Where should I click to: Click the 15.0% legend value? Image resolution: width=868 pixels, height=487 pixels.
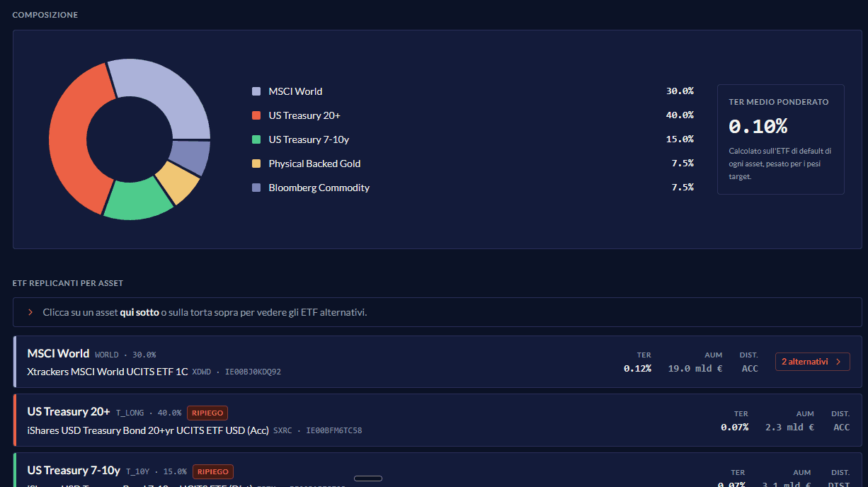(680, 139)
